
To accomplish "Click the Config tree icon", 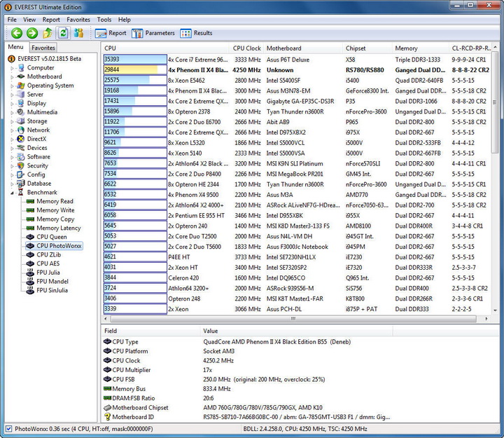I will (21, 174).
